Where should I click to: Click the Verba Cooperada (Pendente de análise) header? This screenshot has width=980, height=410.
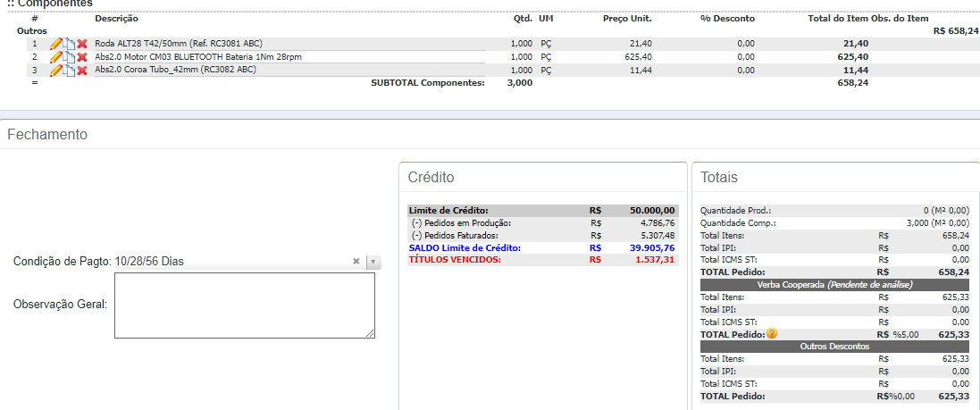(835, 284)
